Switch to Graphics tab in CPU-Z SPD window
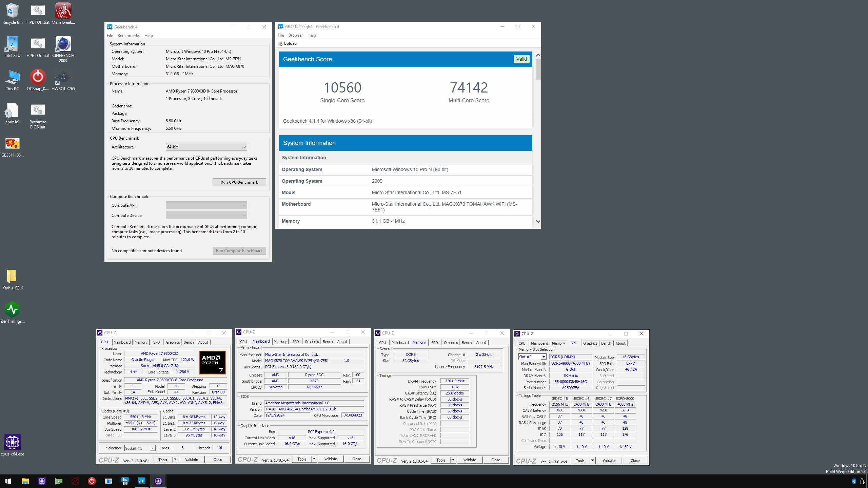The width and height of the screenshot is (868, 488). (x=590, y=343)
